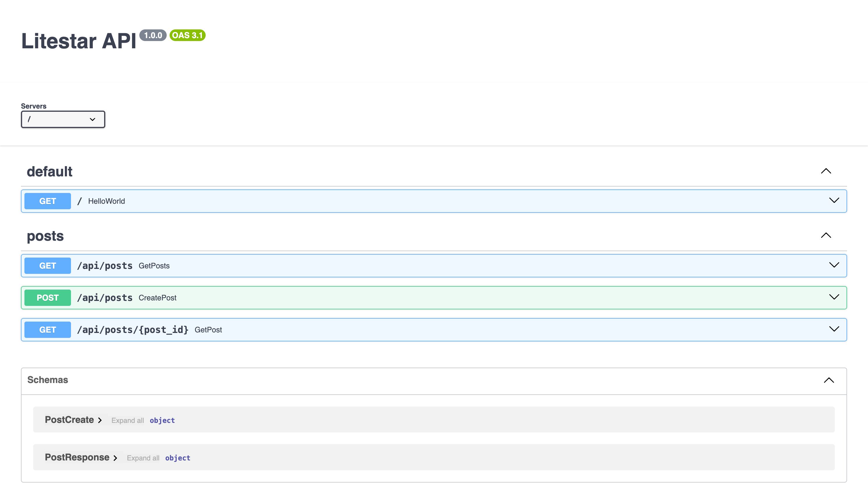Click the OAS 3.1 badge
This screenshot has height=500, width=868.
(x=187, y=36)
